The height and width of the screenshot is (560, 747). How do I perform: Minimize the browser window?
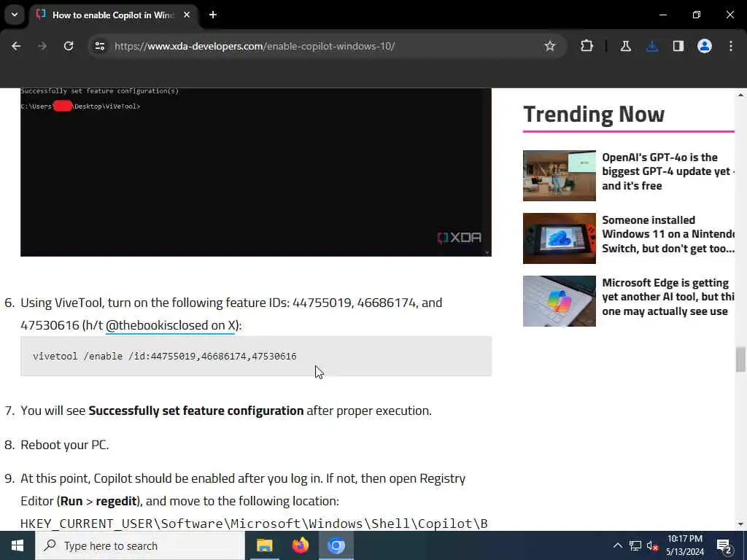pos(662,15)
